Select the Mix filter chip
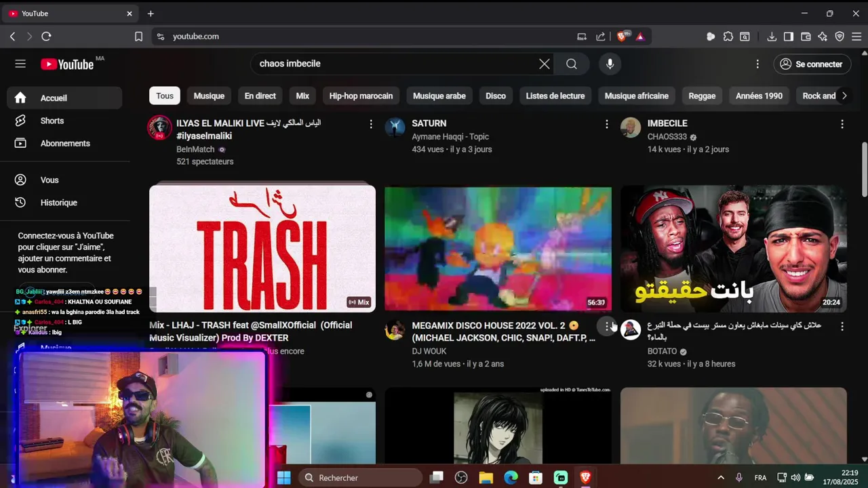868x488 pixels. tap(302, 96)
